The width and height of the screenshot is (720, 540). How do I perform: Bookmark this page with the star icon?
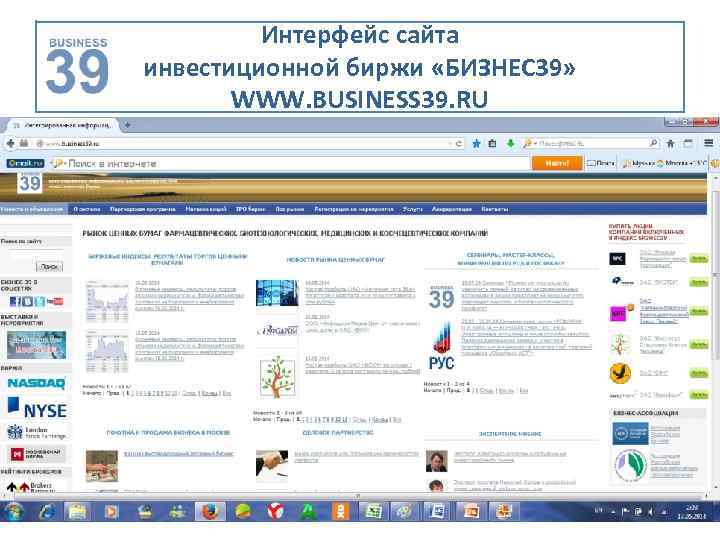point(477,144)
